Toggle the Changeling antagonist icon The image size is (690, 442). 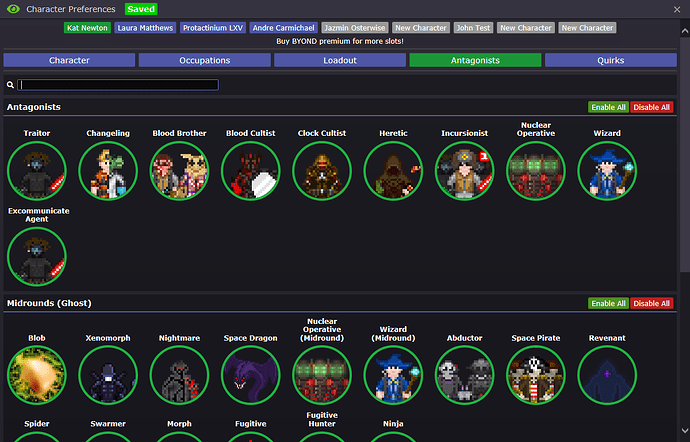[108, 171]
